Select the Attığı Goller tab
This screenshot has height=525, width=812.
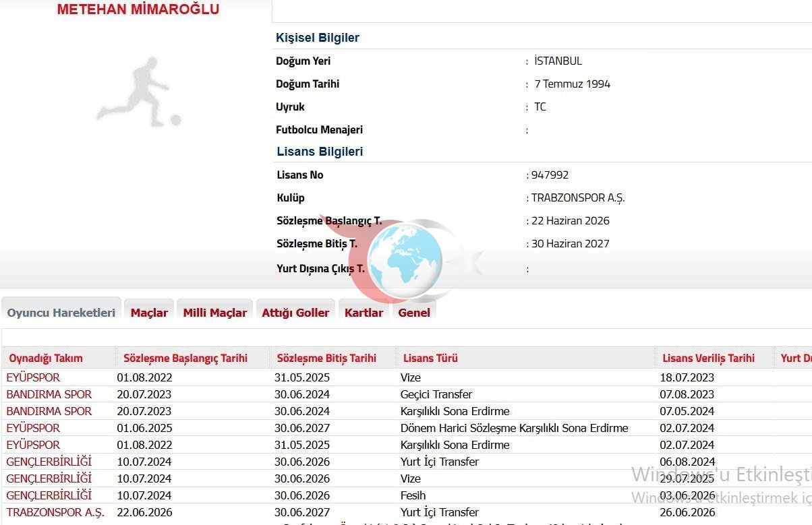(295, 313)
